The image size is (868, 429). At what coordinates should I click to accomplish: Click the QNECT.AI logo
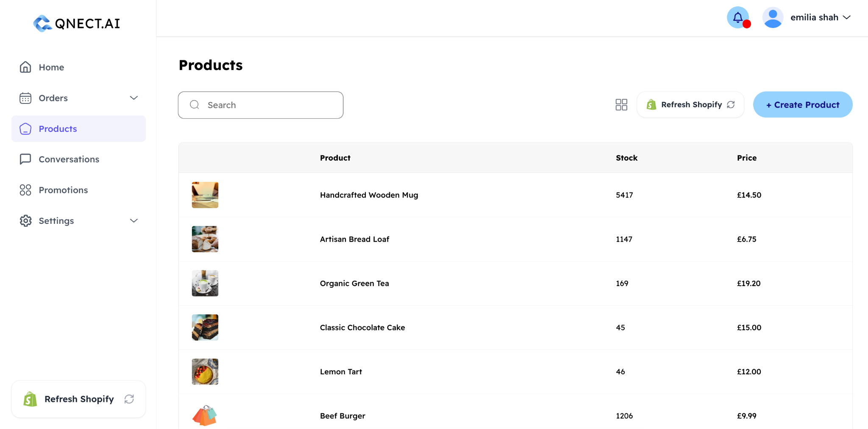tap(77, 23)
